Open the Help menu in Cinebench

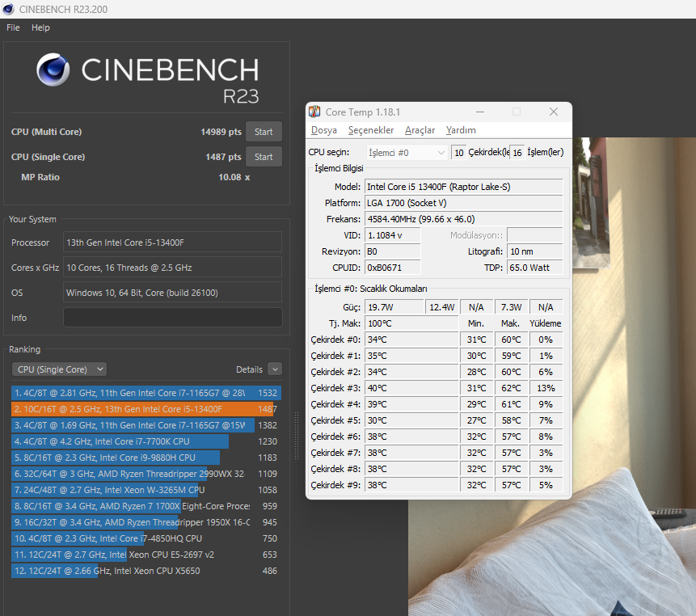tap(40, 27)
